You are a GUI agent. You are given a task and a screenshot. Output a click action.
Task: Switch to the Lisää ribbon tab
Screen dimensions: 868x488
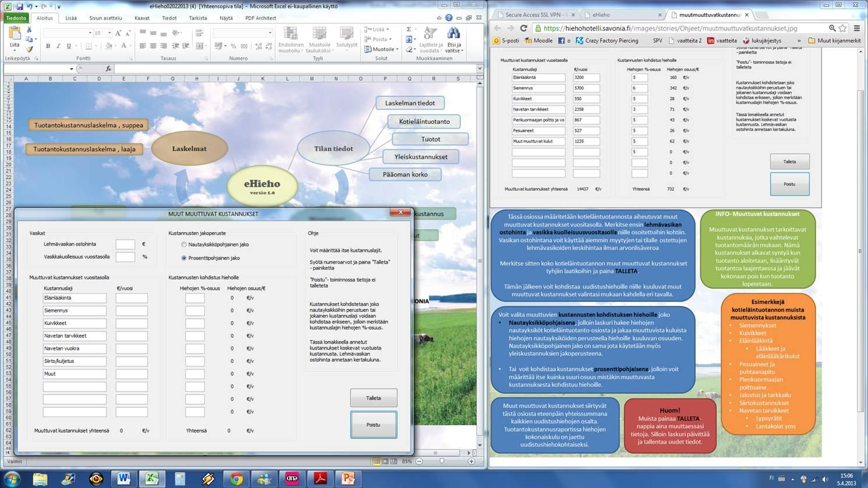click(x=71, y=18)
